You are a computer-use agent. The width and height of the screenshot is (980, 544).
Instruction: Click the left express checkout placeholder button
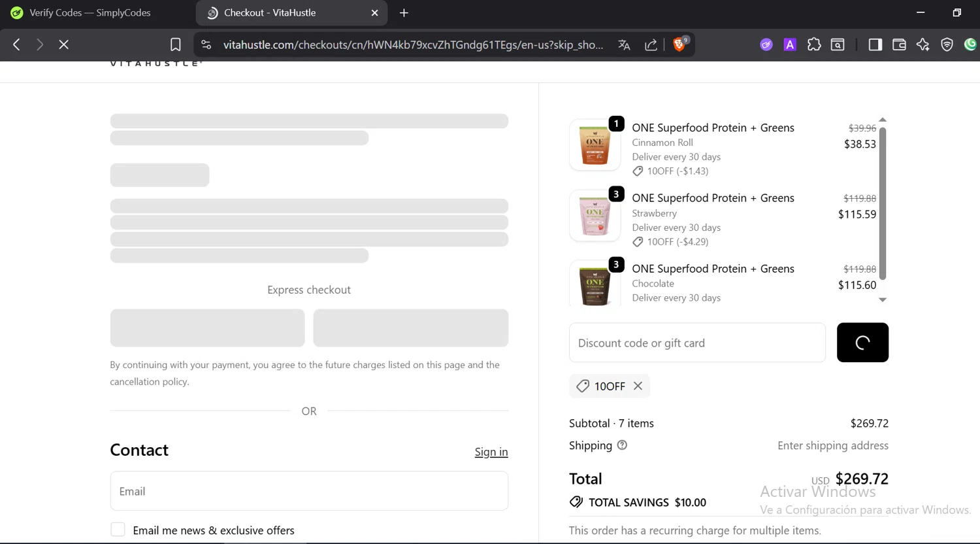[x=207, y=328]
